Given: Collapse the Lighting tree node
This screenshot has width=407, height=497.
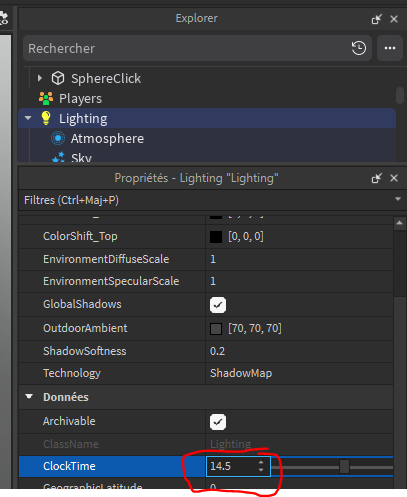Looking at the screenshot, I should click(28, 118).
